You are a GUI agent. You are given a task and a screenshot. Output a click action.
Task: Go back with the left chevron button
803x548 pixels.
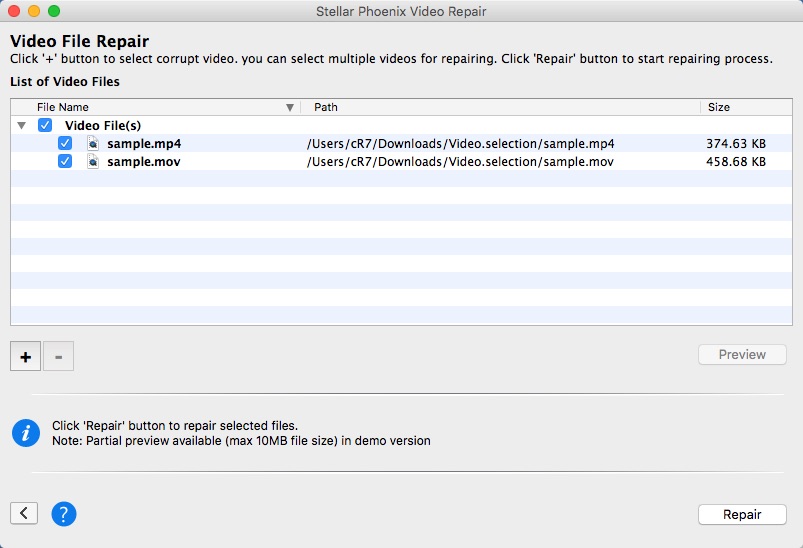pos(24,513)
